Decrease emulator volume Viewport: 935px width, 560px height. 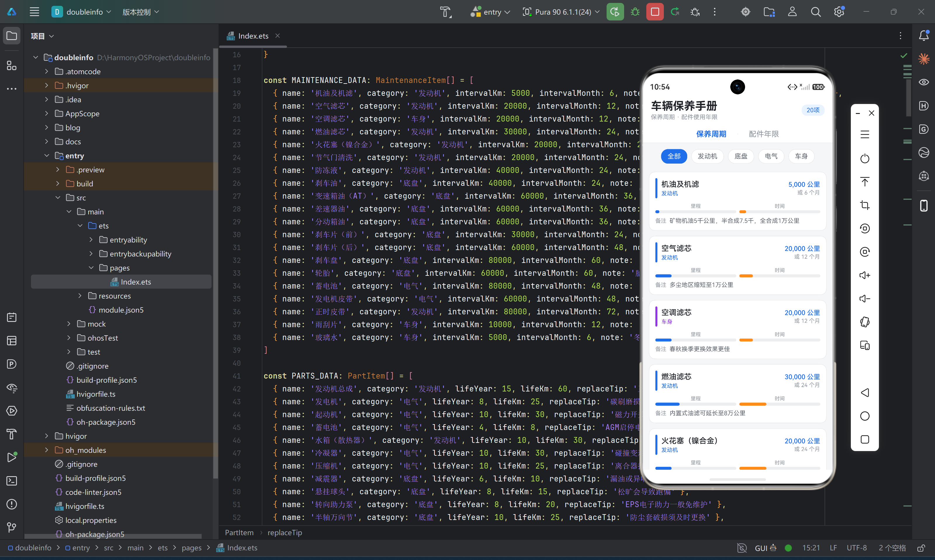click(865, 299)
